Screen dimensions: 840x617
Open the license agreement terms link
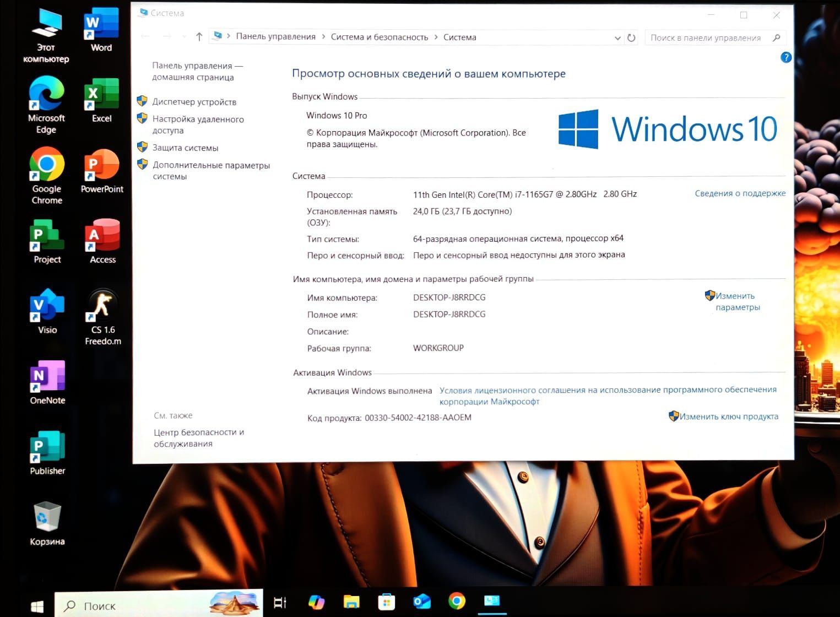coord(608,396)
